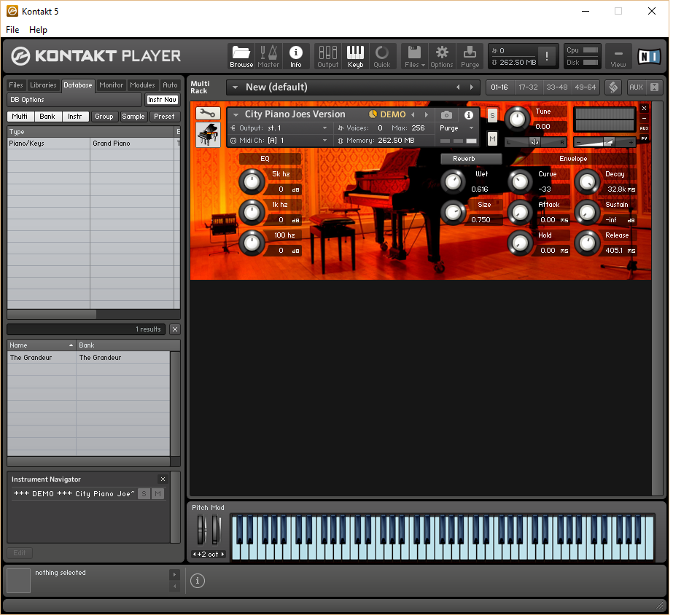This screenshot has height=615, width=700.
Task: Click the Instr Nav button
Action: tap(163, 100)
